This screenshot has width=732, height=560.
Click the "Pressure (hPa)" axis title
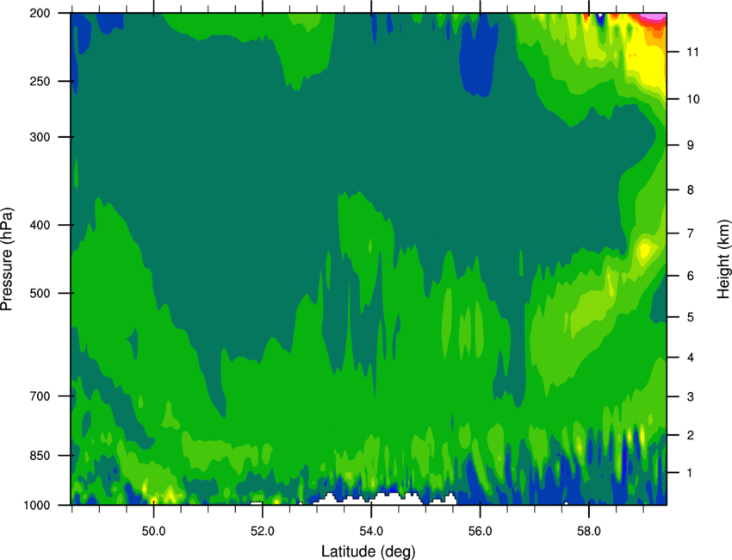[x=7, y=259]
